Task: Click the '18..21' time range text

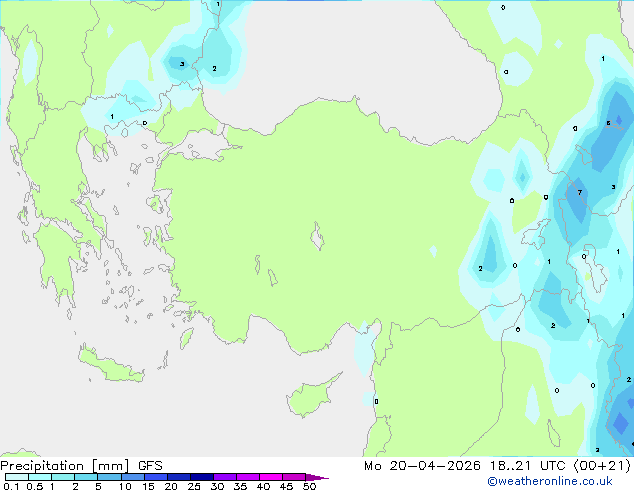Action: click(510, 466)
